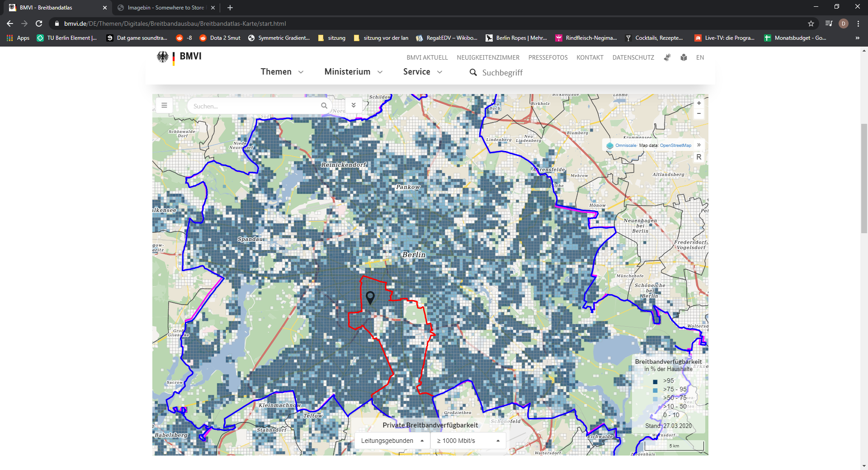
Task: Click the black location pin marker
Action: 370,298
